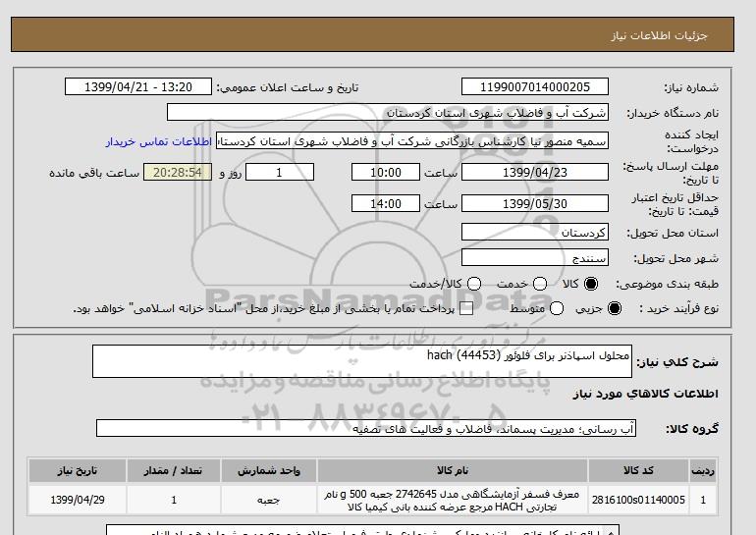Click the need date cell 1399/04/29
Screen dimensions: 756x535
[78, 500]
